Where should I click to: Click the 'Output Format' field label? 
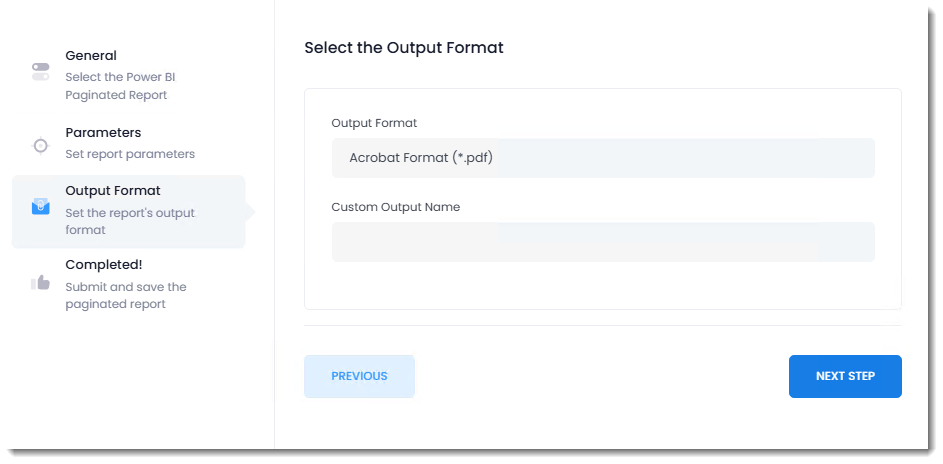coord(374,123)
